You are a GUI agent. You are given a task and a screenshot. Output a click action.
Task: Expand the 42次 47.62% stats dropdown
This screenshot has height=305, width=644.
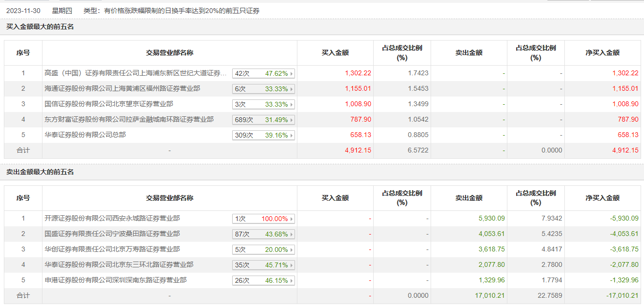pos(264,73)
